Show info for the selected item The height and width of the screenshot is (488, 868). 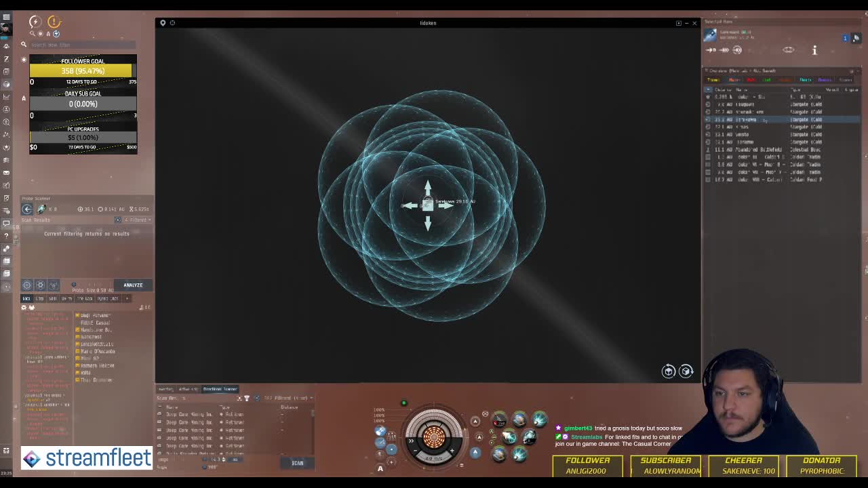click(814, 49)
